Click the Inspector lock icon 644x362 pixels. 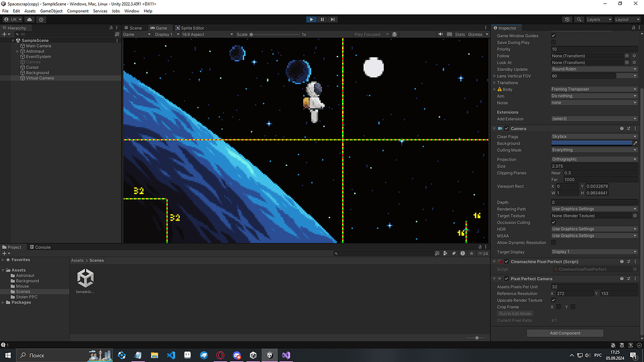(635, 28)
